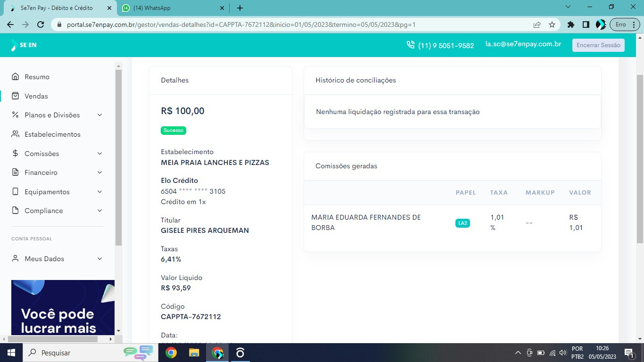Expand the Equipamentos chevron
Viewport: 644px width, 362px height.
click(99, 192)
